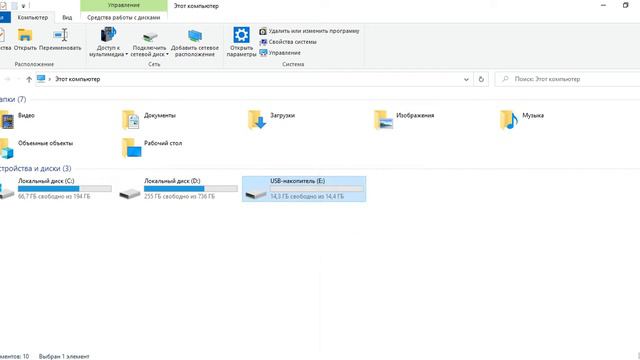Go up one level with up arrow

coord(29,79)
